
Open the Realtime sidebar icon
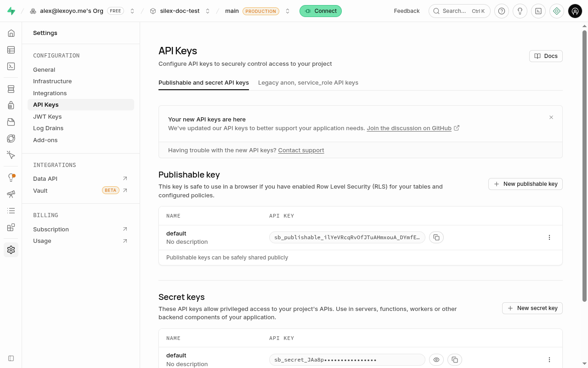coord(11,155)
